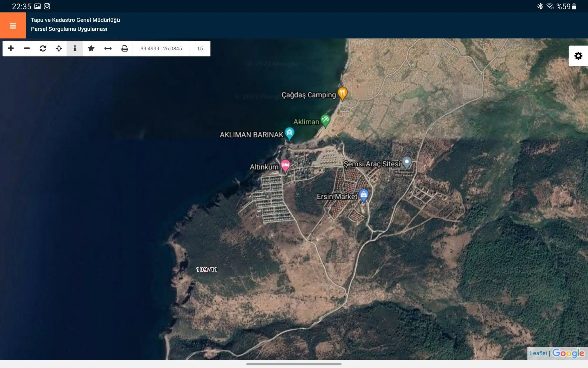Tap the Ersin Market shopping marker

click(364, 195)
